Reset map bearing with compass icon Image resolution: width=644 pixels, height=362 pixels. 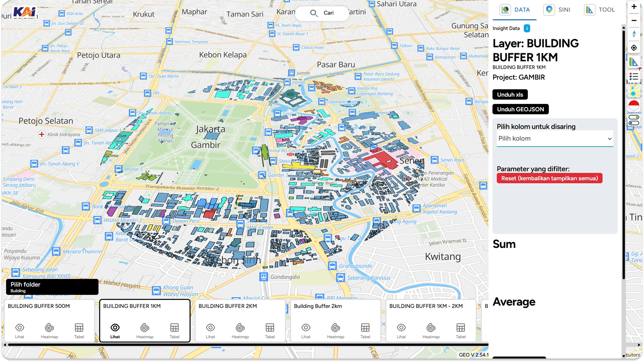tap(634, 34)
